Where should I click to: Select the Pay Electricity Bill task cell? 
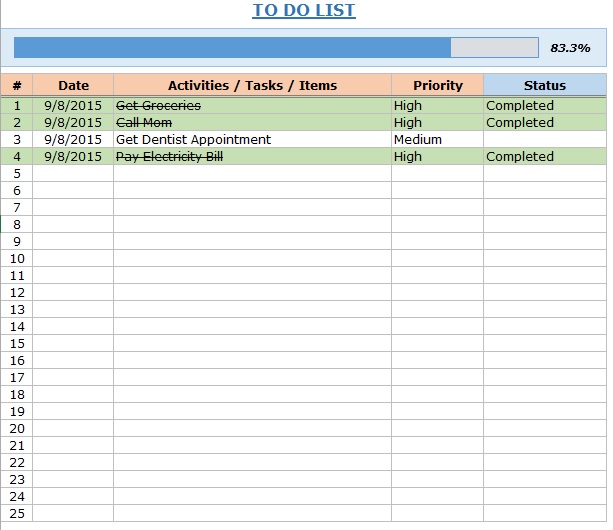(252, 156)
